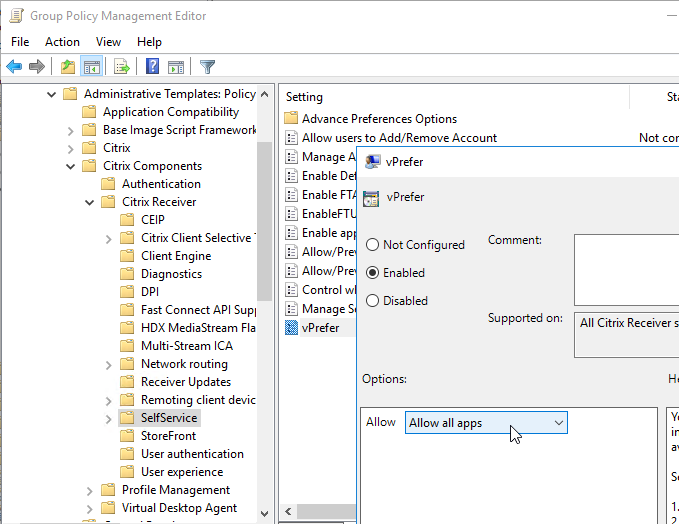Image resolution: width=679 pixels, height=524 pixels.
Task: Collapse the Citrix Components node
Action: tap(71, 166)
